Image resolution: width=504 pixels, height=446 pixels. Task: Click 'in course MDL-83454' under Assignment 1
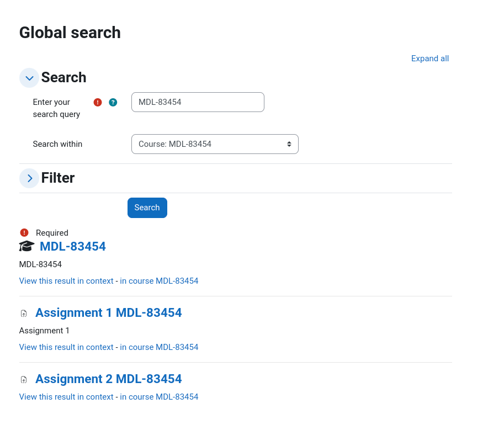159,347
